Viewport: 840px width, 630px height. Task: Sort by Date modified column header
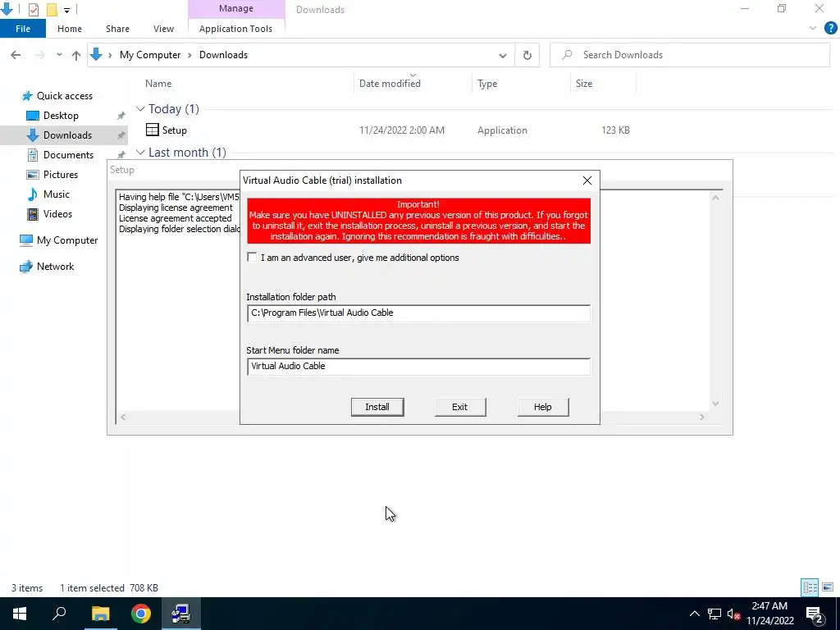pyautogui.click(x=390, y=84)
